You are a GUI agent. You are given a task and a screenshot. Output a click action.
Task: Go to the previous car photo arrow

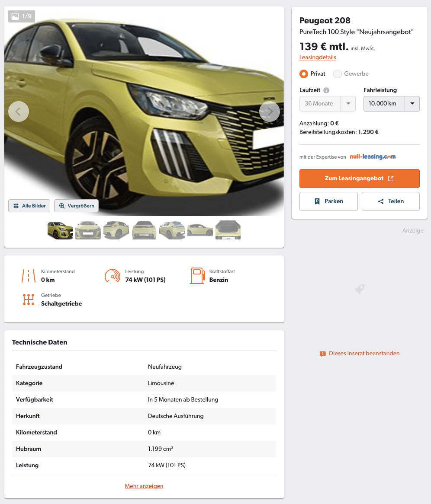pos(19,112)
